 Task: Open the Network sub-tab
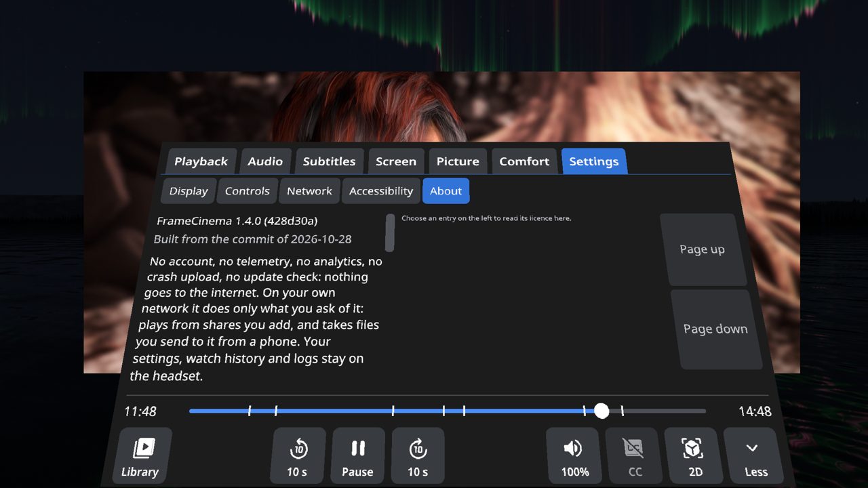(x=309, y=191)
